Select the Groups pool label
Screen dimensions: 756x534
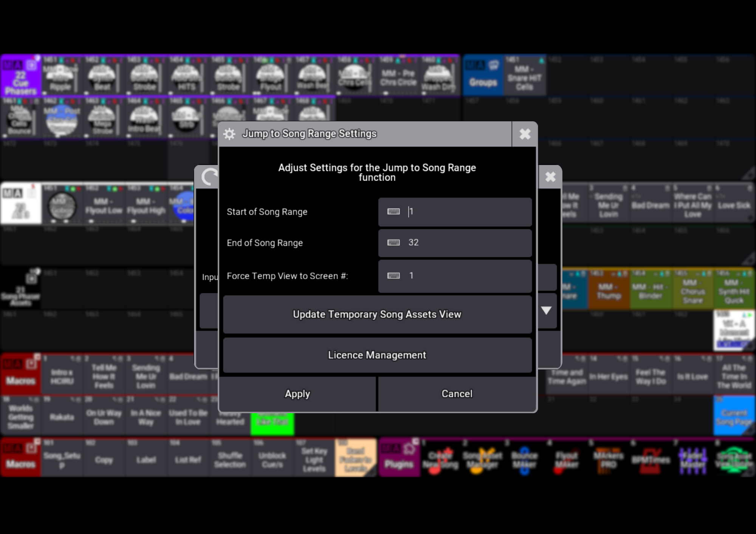coord(483,75)
